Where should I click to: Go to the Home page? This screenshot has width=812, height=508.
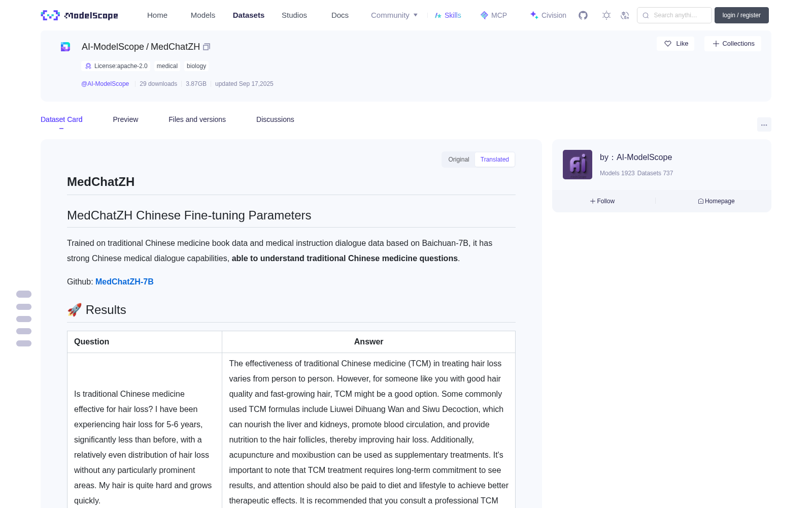[x=157, y=15]
